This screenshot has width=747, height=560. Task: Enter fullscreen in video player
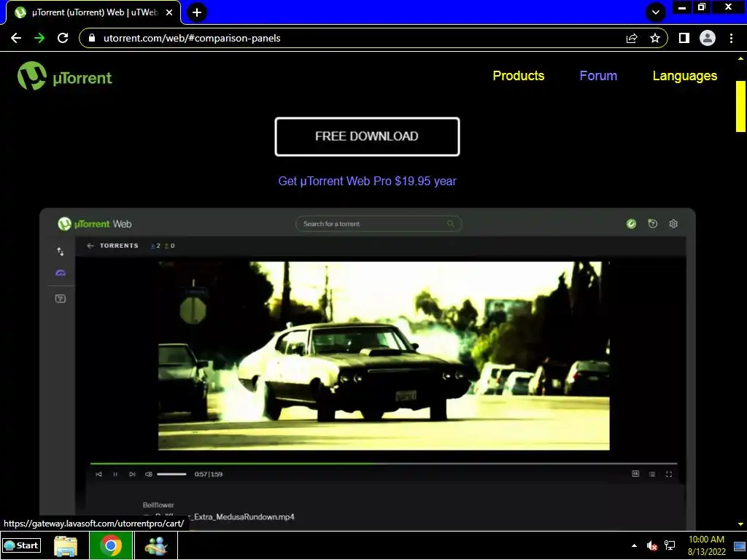tap(669, 474)
